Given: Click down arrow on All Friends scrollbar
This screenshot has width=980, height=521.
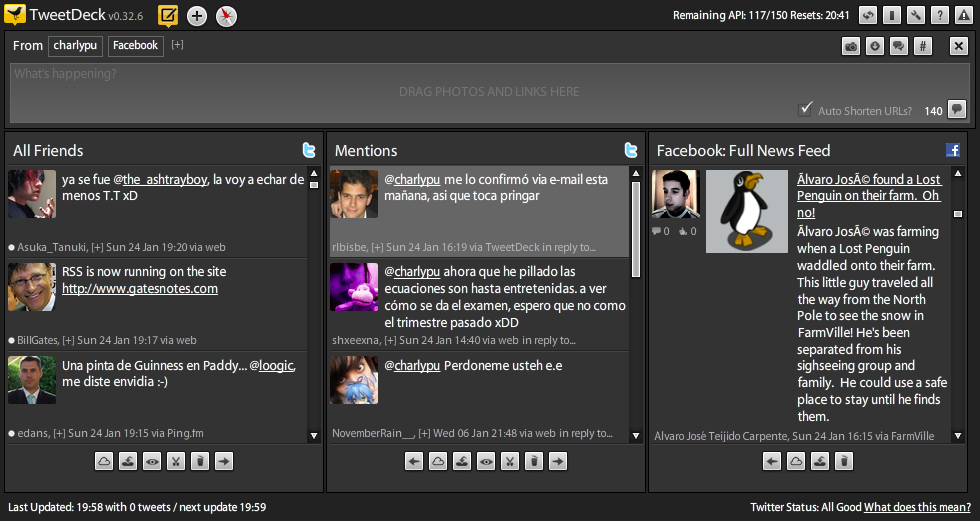Looking at the screenshot, I should (x=314, y=435).
